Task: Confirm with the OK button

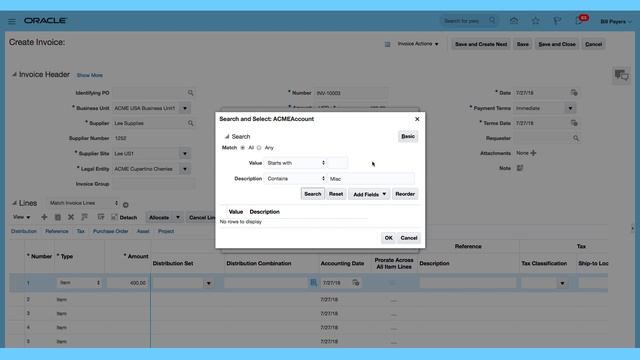Action: (388, 238)
